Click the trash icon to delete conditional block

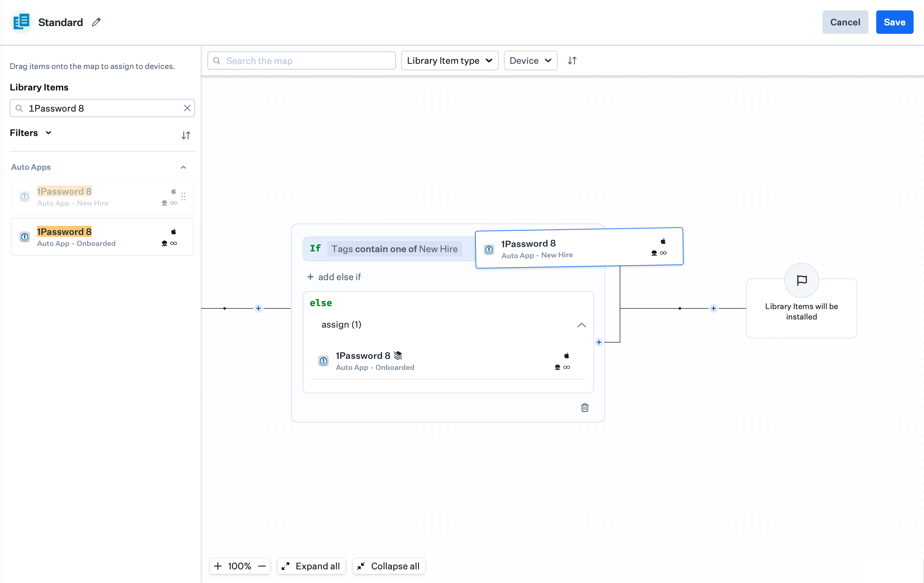pyautogui.click(x=584, y=408)
